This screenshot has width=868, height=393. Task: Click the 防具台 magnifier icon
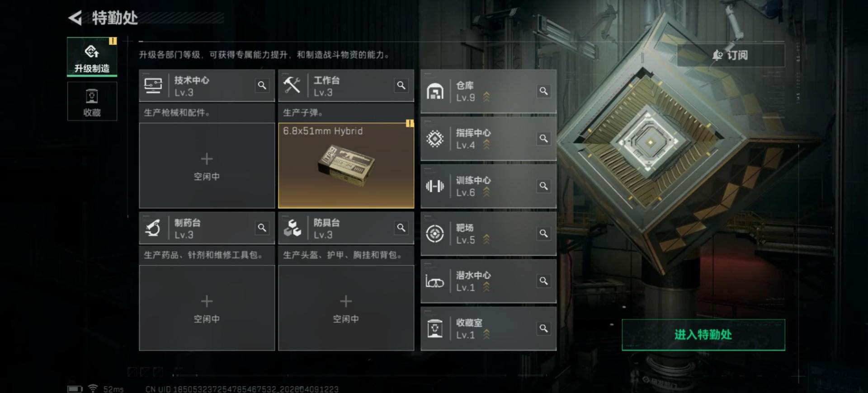pos(401,228)
